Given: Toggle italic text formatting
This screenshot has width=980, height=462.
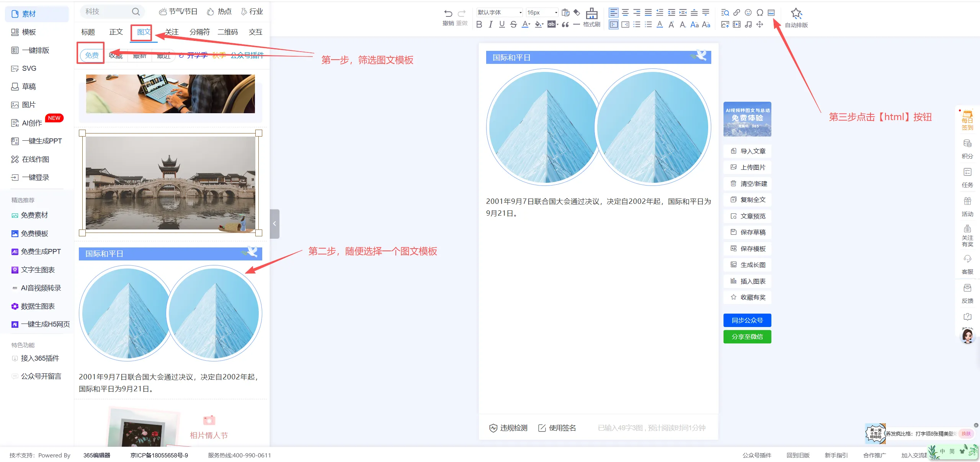Looking at the screenshot, I should [490, 24].
